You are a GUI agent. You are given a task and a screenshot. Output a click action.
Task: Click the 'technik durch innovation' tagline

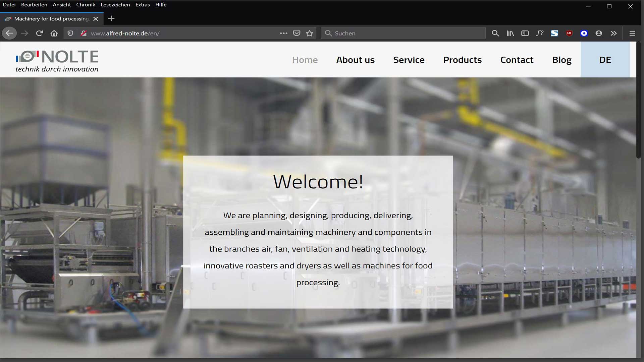pyautogui.click(x=57, y=69)
